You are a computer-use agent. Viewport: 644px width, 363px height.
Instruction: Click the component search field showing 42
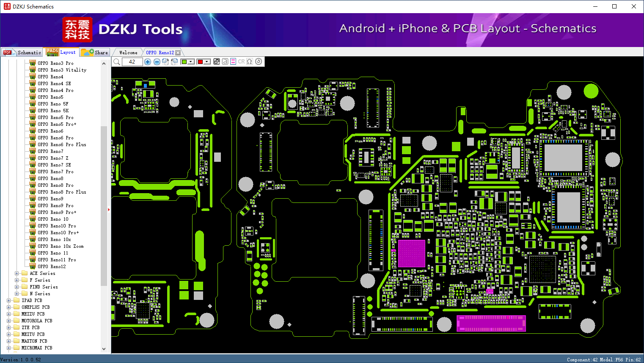(132, 62)
